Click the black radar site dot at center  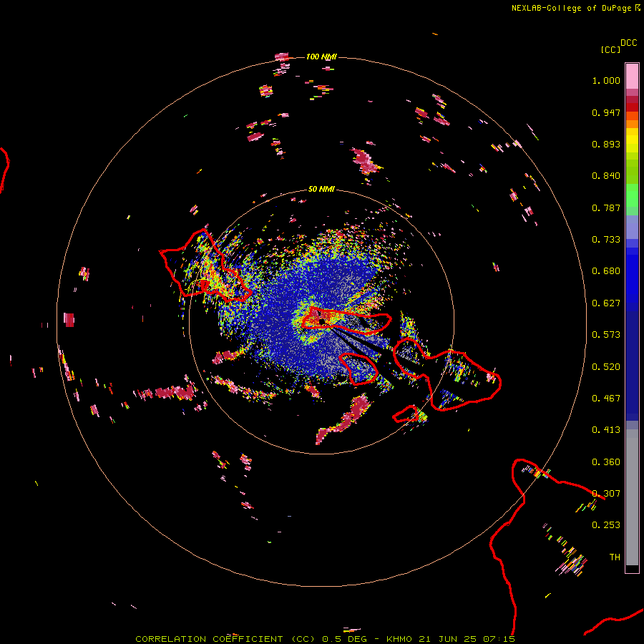(x=321, y=321)
